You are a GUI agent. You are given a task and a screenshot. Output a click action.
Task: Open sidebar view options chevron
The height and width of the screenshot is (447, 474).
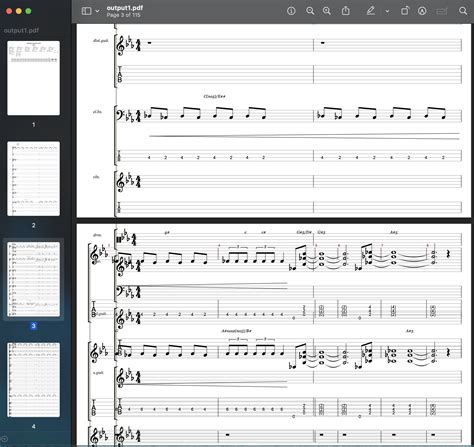pyautogui.click(x=97, y=11)
